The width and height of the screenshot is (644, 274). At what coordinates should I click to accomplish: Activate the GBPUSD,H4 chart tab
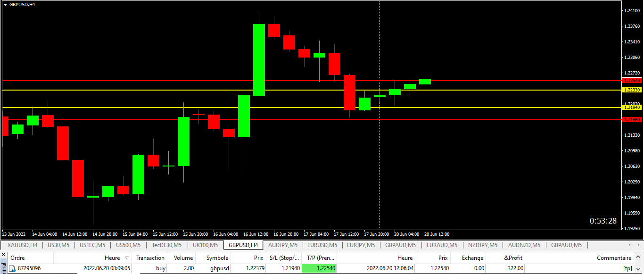click(x=243, y=245)
